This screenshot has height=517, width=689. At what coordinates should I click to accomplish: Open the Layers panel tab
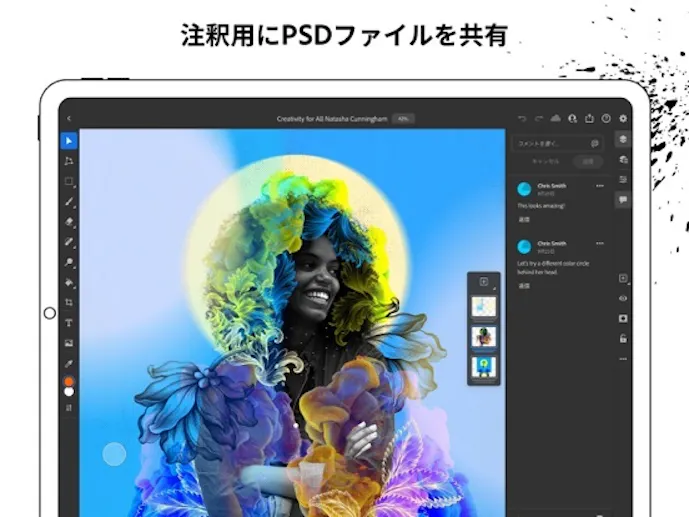point(623,139)
